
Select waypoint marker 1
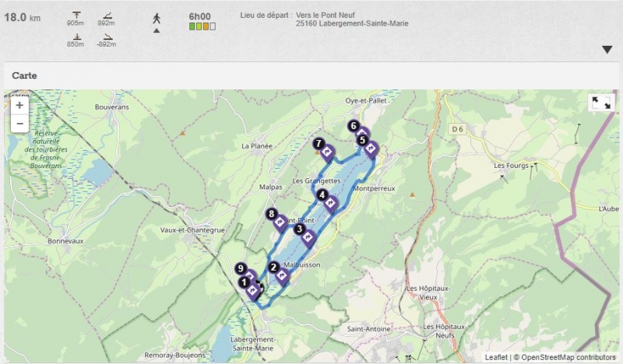pos(252,292)
